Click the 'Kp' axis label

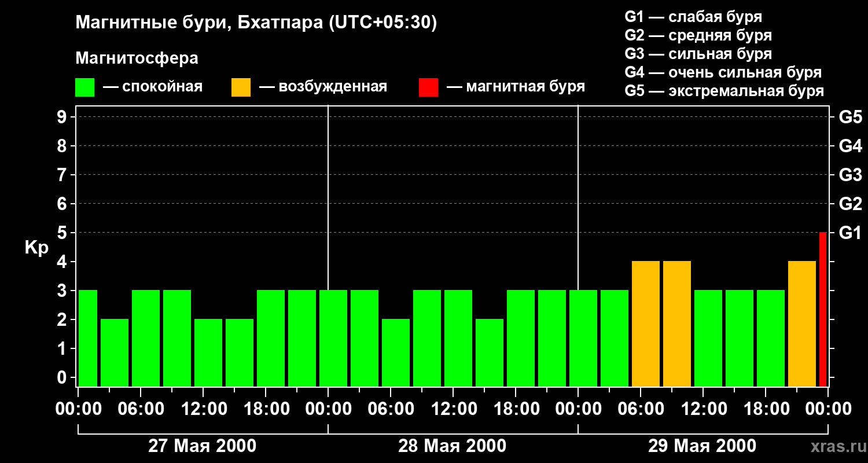click(36, 249)
